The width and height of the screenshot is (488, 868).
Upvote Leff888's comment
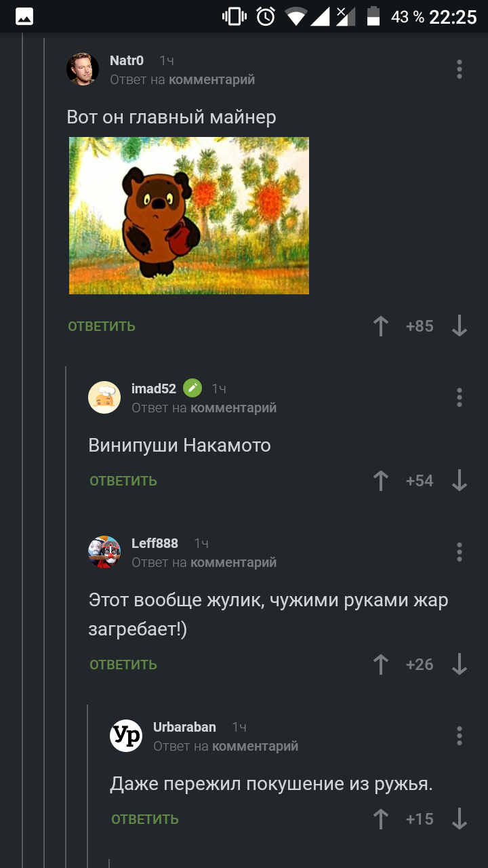point(381,665)
